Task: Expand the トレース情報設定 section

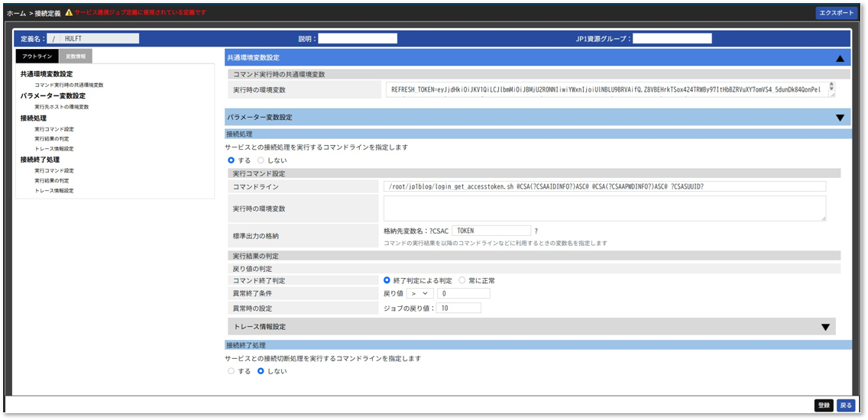Action: [825, 327]
